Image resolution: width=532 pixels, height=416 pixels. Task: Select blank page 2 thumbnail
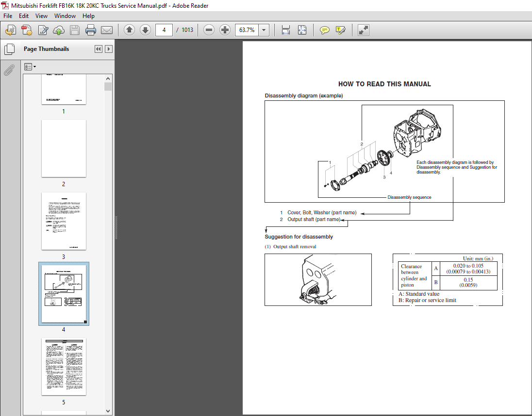64,148
